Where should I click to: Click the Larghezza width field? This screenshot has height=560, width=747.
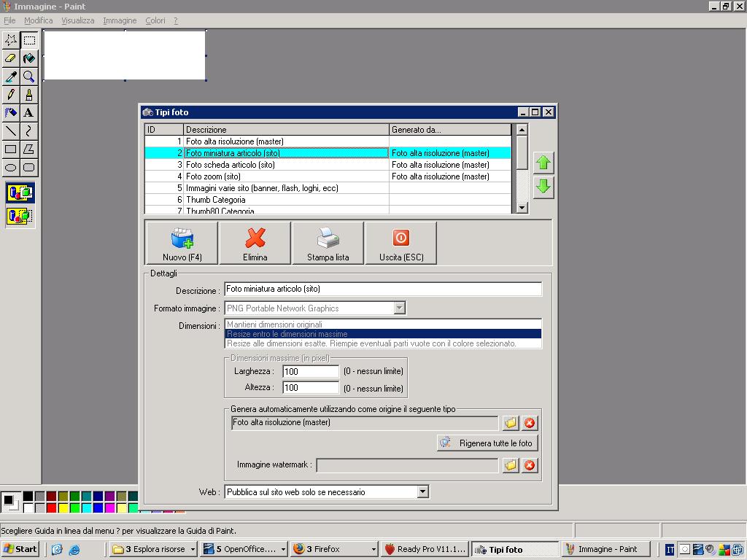[311, 371]
